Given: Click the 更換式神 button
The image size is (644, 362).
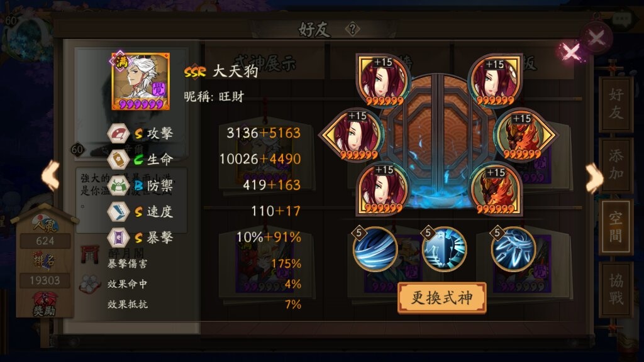Looking at the screenshot, I should point(442,298).
